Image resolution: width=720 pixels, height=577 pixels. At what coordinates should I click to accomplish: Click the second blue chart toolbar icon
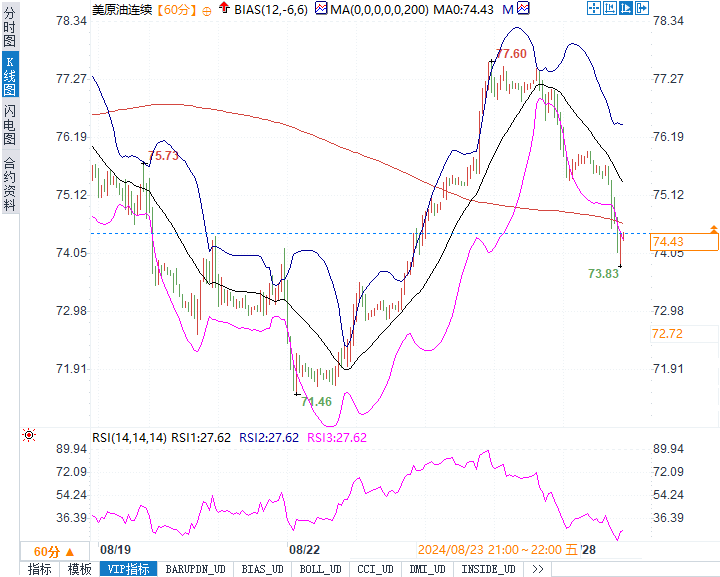(610, 8)
